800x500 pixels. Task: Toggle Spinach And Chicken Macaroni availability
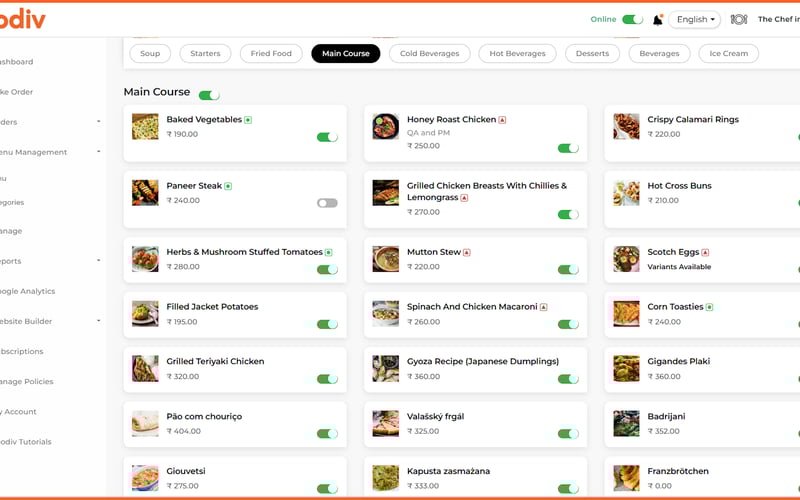(x=568, y=324)
